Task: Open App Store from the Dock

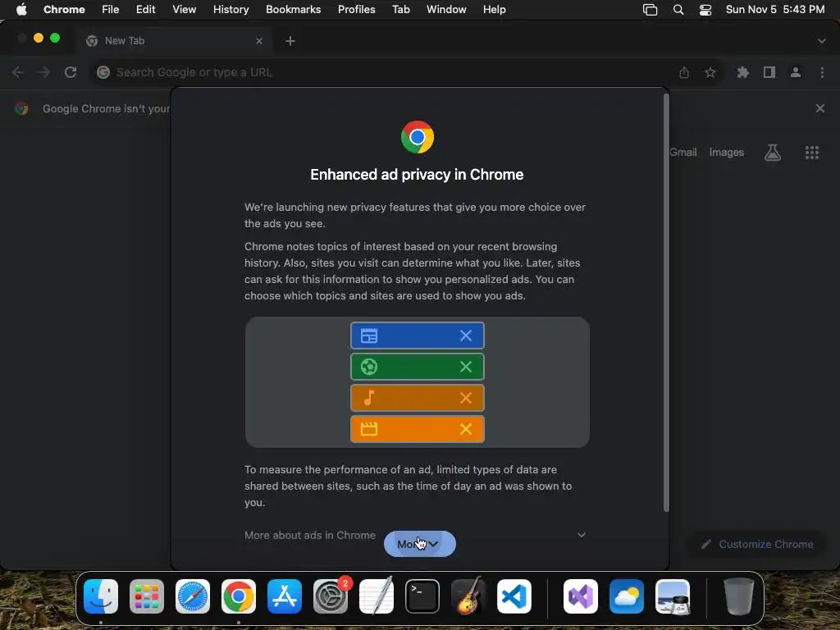Action: tap(285, 596)
